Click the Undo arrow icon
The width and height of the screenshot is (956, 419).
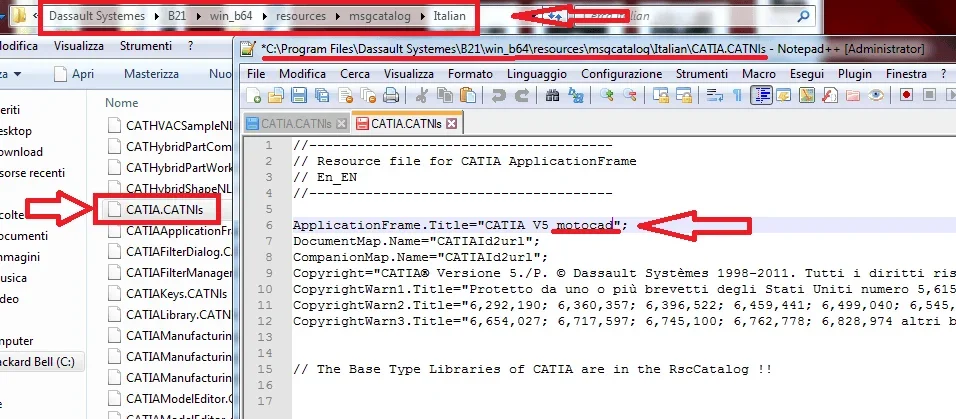tap(497, 95)
